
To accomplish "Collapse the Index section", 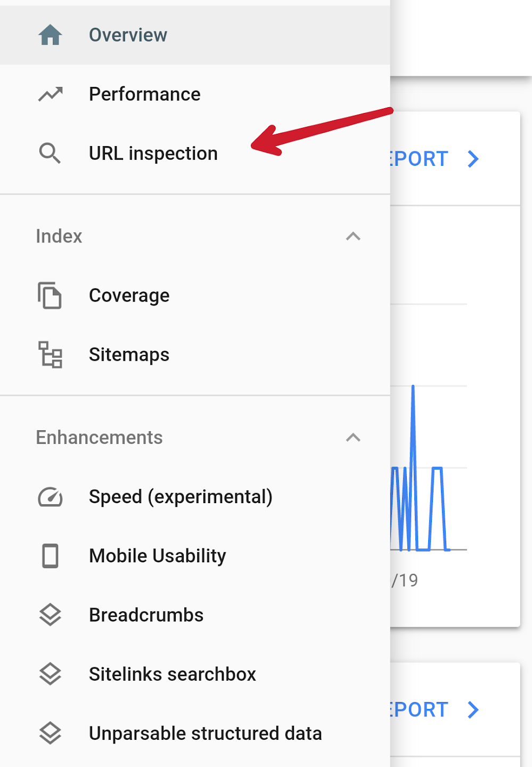I will (x=354, y=236).
